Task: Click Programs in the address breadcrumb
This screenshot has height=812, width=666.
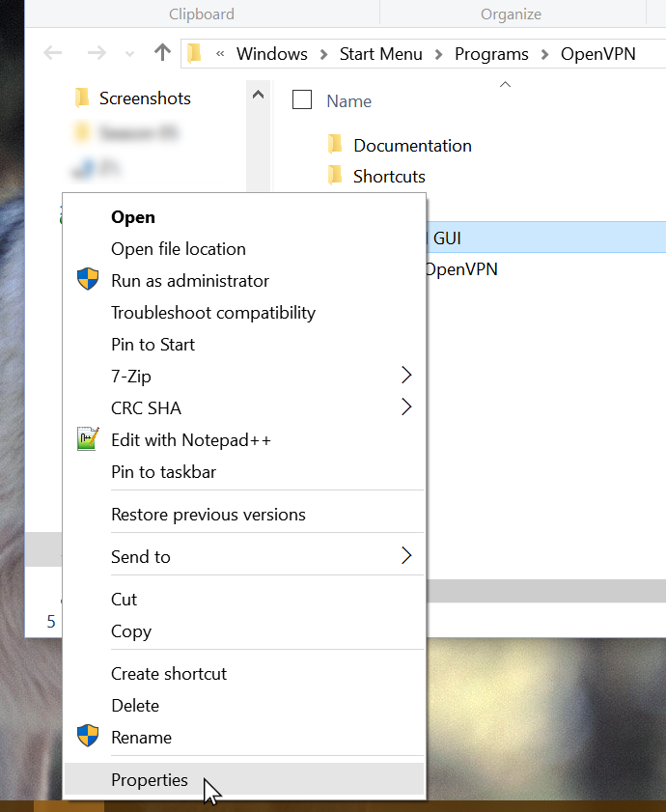Action: pos(493,54)
